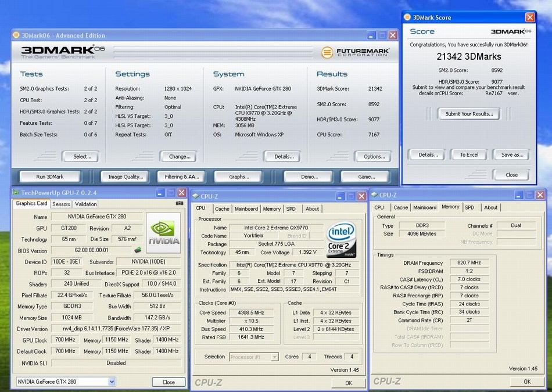Image resolution: width=552 pixels, height=392 pixels.
Task: Select the Graphics Card tab in GPU-Z
Action: click(32, 203)
